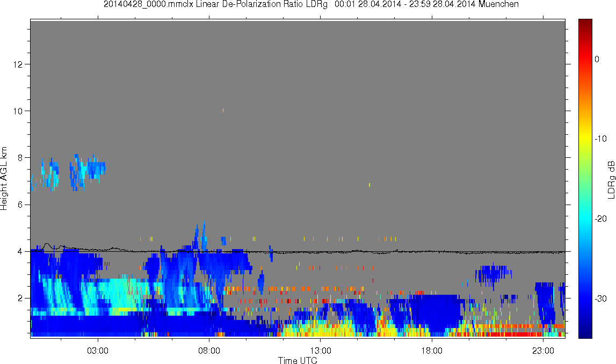Click the 18:00 time tick label
The image size is (616, 364).
[432, 351]
